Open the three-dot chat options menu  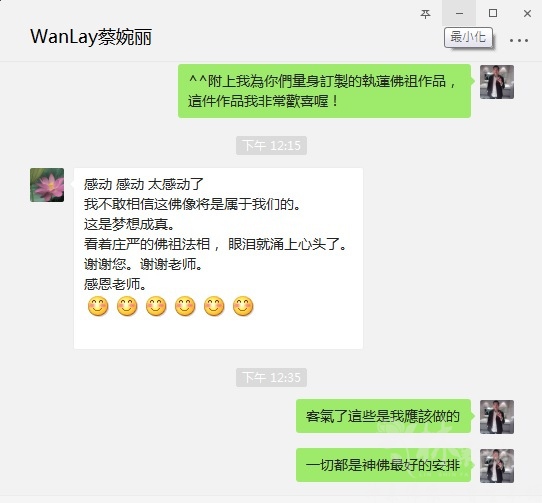(518, 40)
